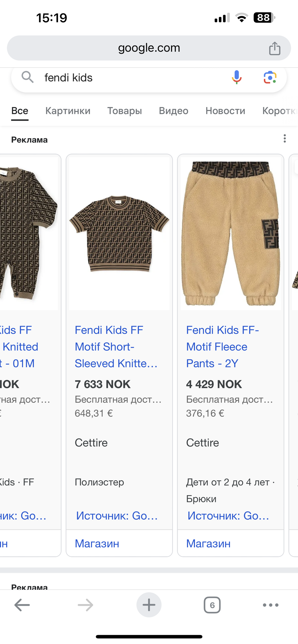Viewport: 298px width, 644px height.
Task: Open a new tab with plus button
Action: [149, 605]
